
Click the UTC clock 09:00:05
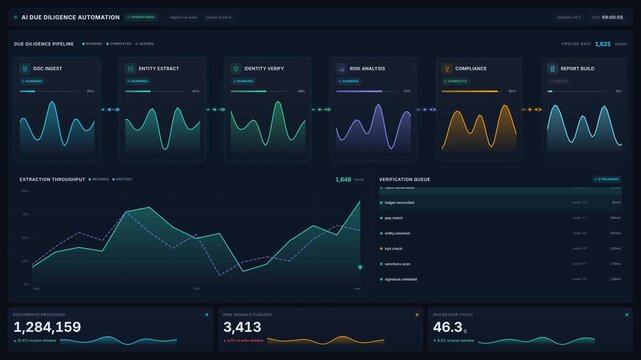612,18
